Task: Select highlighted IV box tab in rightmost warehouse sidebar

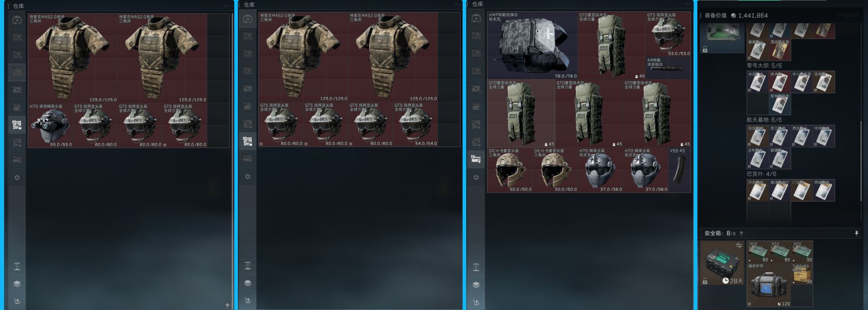Action: click(x=476, y=159)
